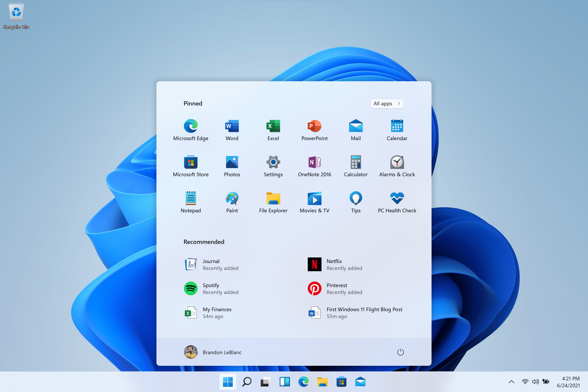Launch Microsoft Word
The image size is (588, 392).
231,126
